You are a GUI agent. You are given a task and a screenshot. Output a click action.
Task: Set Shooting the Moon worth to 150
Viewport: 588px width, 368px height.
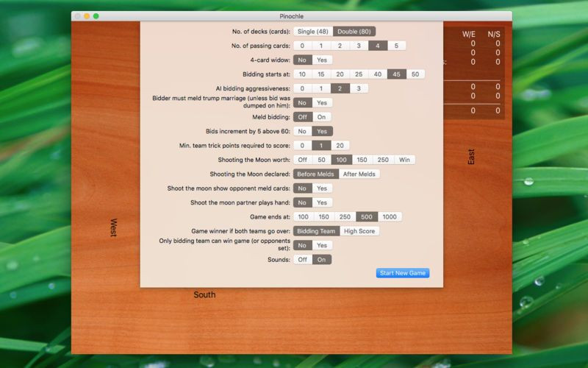click(x=362, y=160)
